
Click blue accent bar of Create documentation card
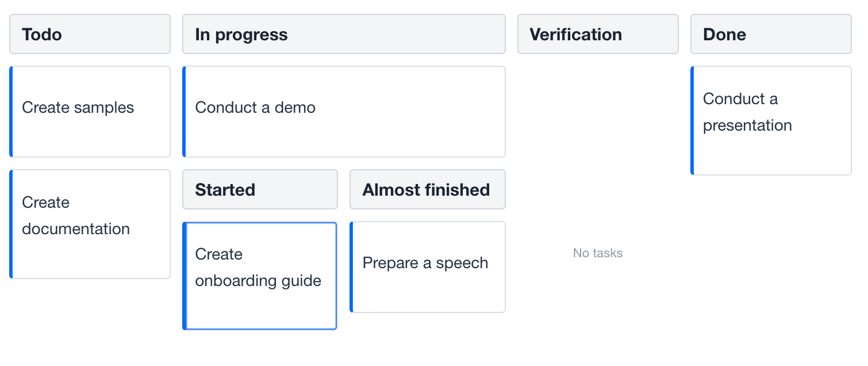coord(11,224)
